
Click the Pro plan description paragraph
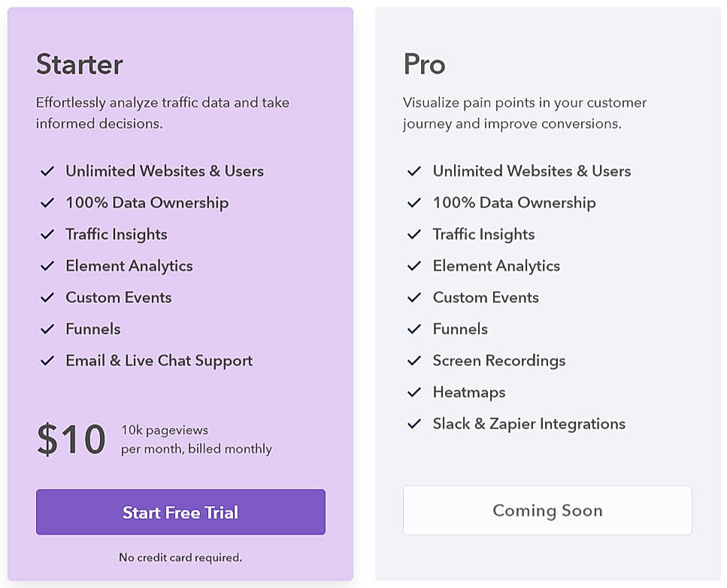pyautogui.click(x=525, y=113)
